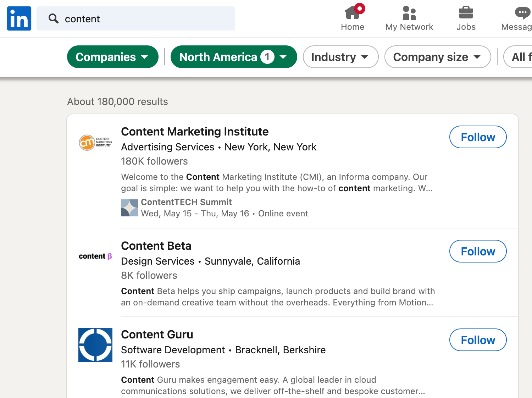
Task: Open the All filters button
Action: (x=518, y=57)
